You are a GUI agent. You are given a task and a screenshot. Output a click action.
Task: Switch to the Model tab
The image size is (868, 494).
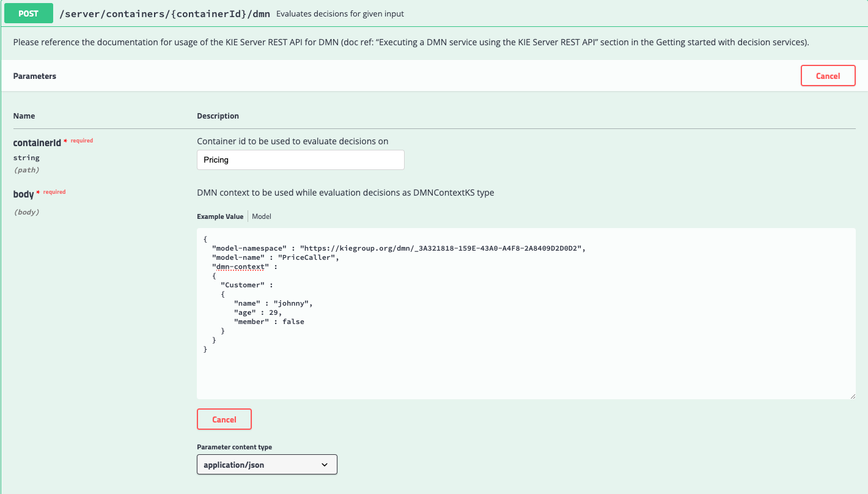tap(262, 216)
